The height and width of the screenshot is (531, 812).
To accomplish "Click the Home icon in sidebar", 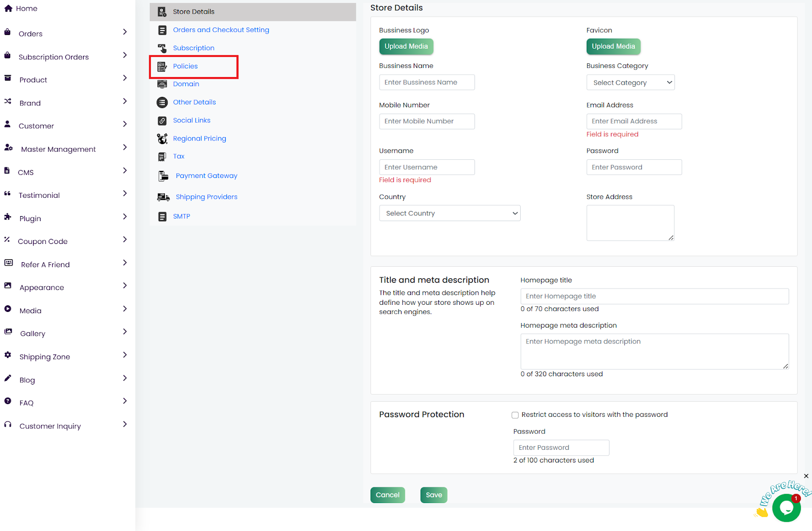I will coord(8,9).
